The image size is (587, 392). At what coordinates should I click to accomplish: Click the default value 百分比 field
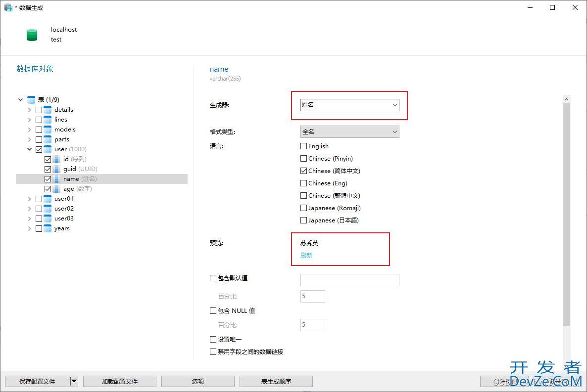click(x=313, y=296)
